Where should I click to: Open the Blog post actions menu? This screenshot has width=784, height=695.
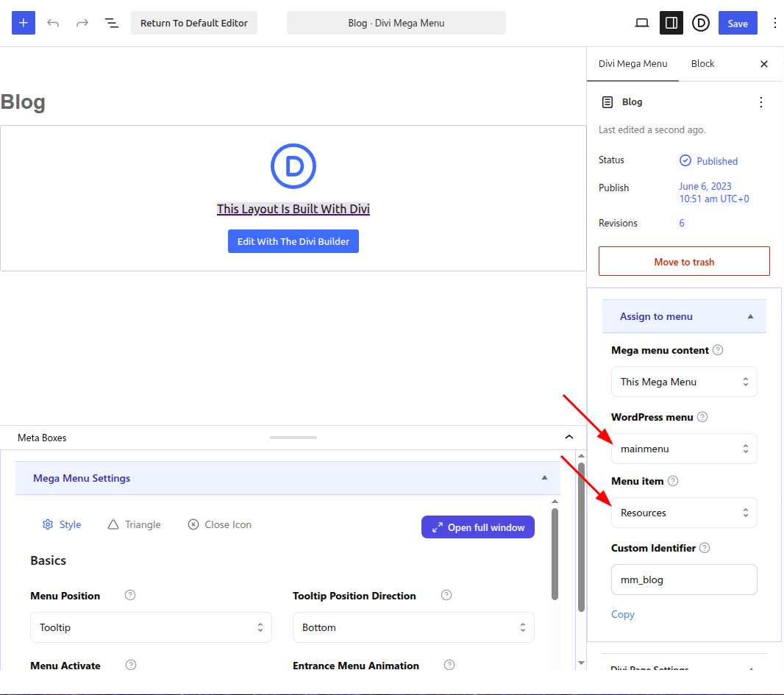761,102
